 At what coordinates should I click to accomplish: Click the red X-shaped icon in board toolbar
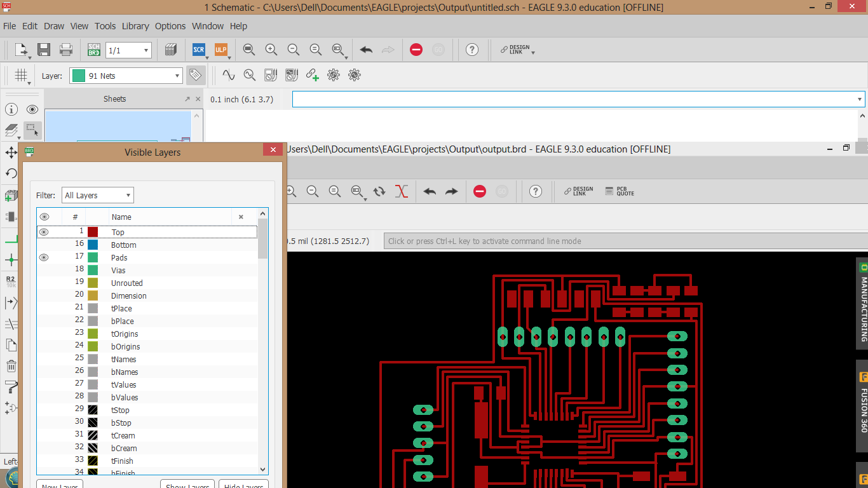(x=401, y=191)
